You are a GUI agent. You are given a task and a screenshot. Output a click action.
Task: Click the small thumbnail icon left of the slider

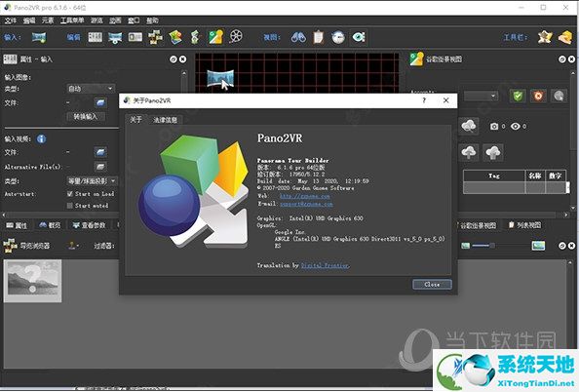click(465, 246)
